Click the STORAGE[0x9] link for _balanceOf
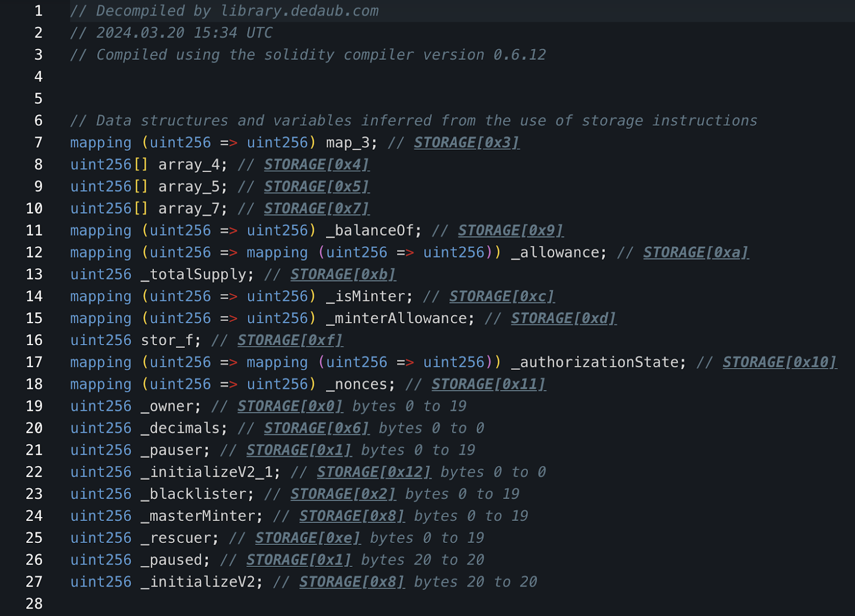The width and height of the screenshot is (855, 616). click(x=510, y=230)
